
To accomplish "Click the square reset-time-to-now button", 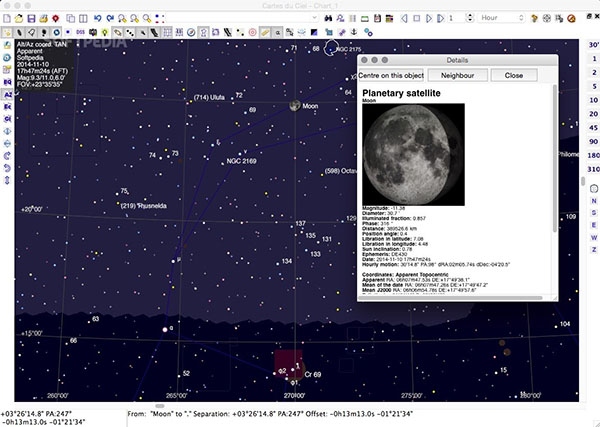I will point(417,18).
